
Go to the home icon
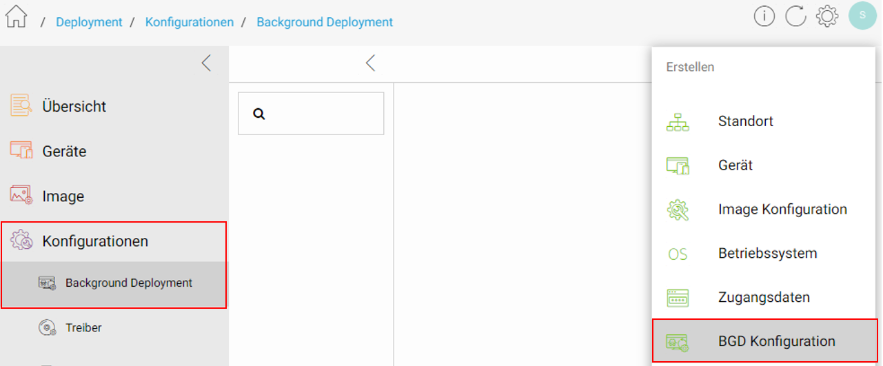pyautogui.click(x=16, y=16)
